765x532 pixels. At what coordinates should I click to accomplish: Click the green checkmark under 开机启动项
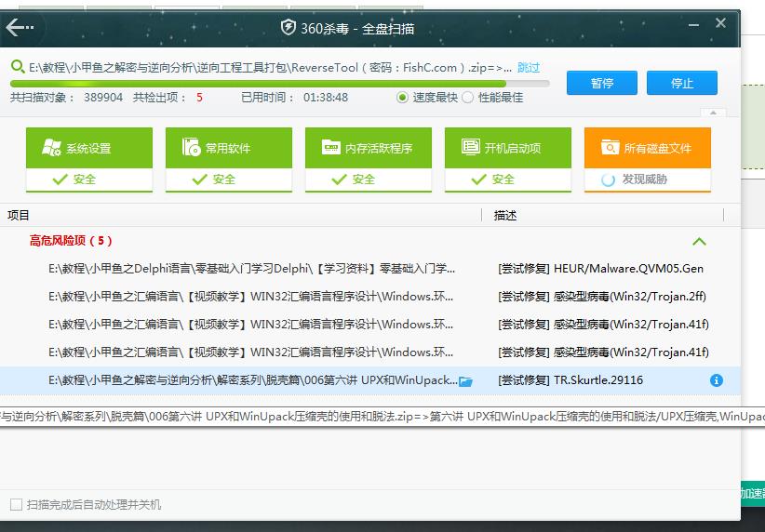pyautogui.click(x=478, y=180)
